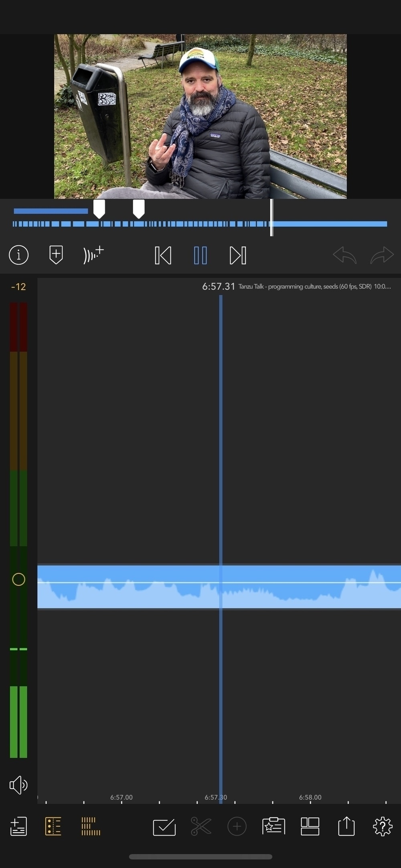Click the undo arrow
Screen dimensions: 401x868
[x=344, y=255]
